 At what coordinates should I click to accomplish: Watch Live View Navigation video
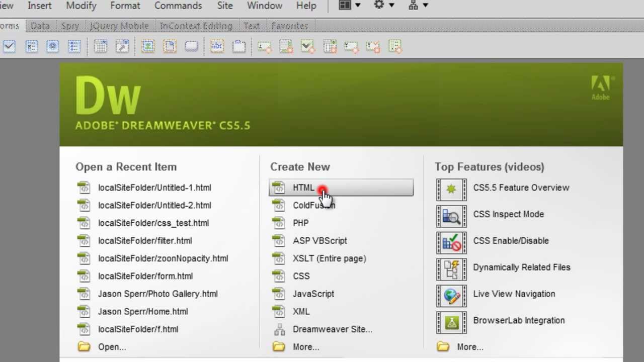pyautogui.click(x=514, y=294)
